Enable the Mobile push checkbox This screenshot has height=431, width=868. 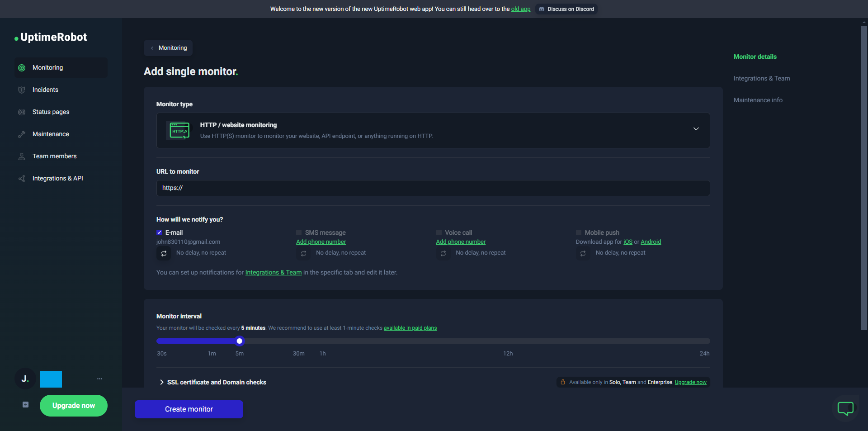coord(579,232)
